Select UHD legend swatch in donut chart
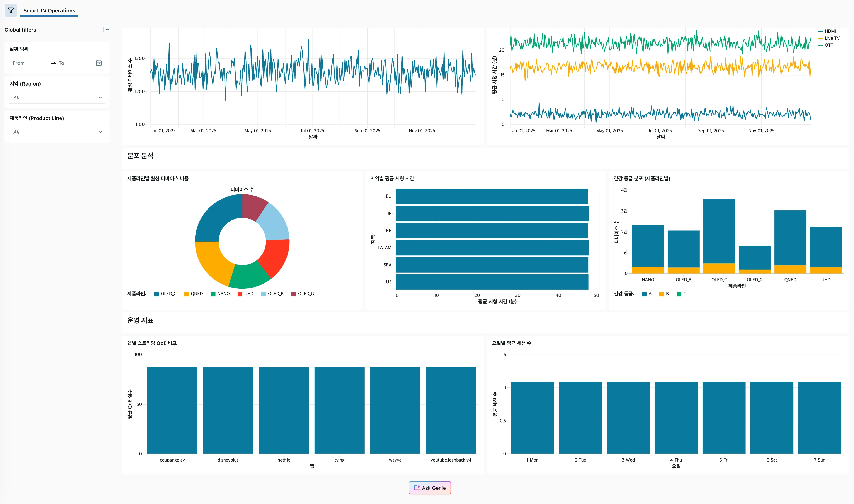 click(240, 294)
